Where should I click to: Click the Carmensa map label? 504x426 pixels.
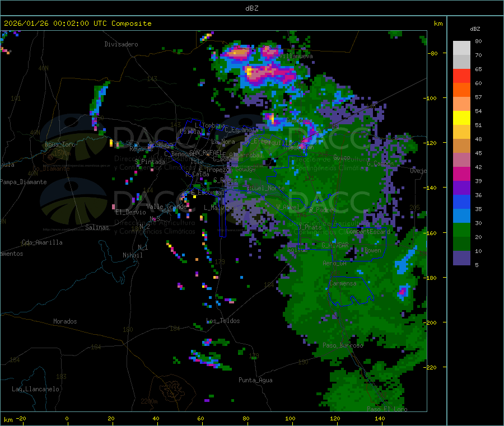(343, 284)
